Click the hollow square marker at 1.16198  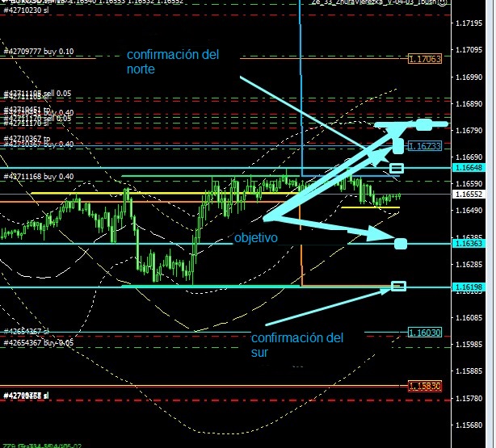click(397, 286)
